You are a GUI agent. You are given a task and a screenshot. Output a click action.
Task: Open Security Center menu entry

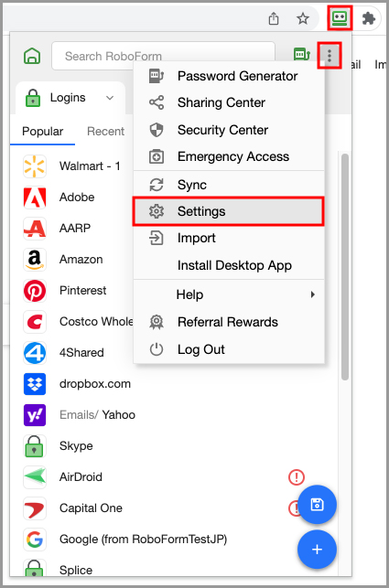tap(229, 130)
